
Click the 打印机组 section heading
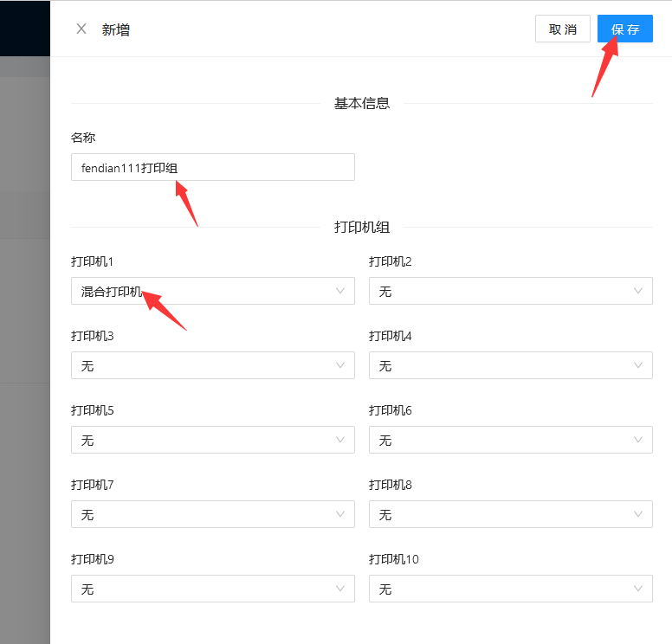(x=362, y=227)
